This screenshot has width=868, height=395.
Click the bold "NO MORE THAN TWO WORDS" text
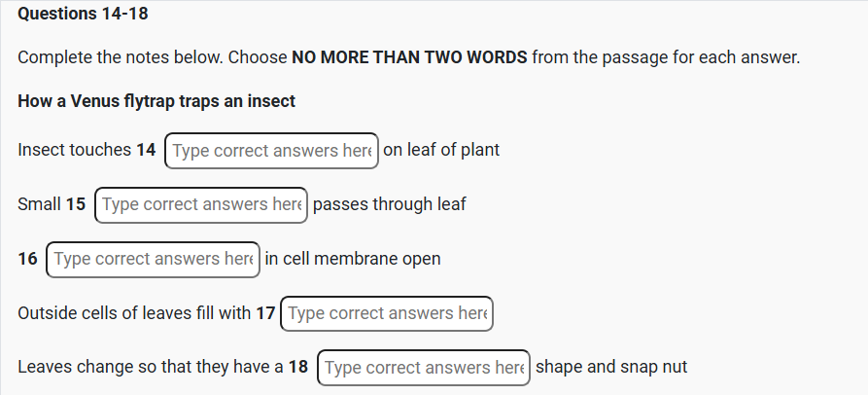pyautogui.click(x=409, y=57)
